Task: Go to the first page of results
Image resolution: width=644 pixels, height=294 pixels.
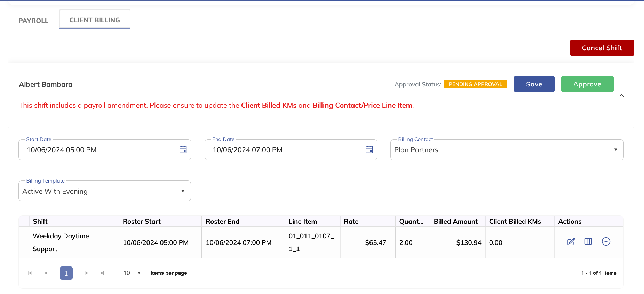Action: (x=30, y=273)
